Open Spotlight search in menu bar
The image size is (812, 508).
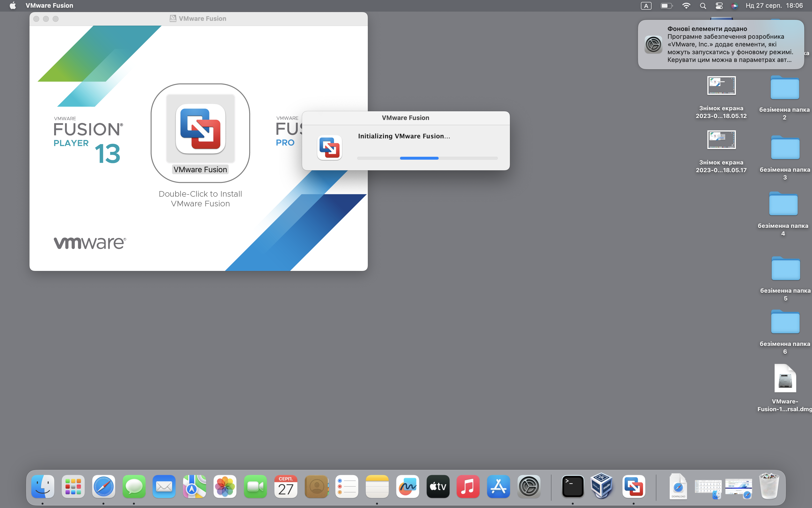pos(703,6)
